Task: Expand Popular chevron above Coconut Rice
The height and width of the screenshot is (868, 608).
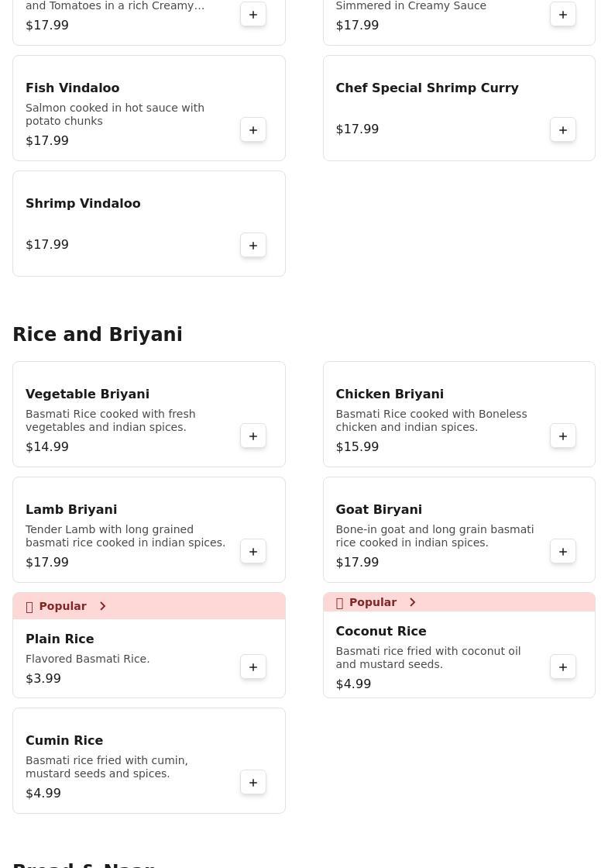Action: pyautogui.click(x=412, y=602)
